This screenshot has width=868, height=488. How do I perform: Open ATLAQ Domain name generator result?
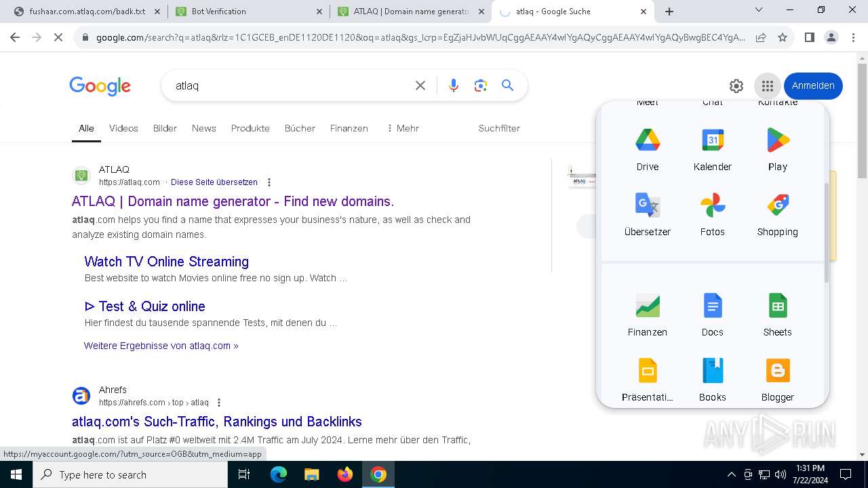pos(233,201)
